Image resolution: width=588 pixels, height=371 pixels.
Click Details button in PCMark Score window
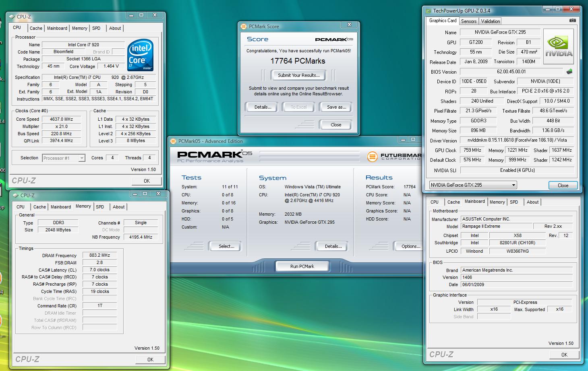(263, 107)
